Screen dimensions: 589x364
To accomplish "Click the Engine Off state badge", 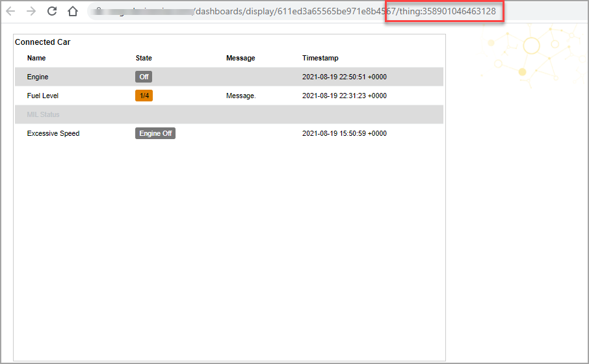I will click(155, 133).
